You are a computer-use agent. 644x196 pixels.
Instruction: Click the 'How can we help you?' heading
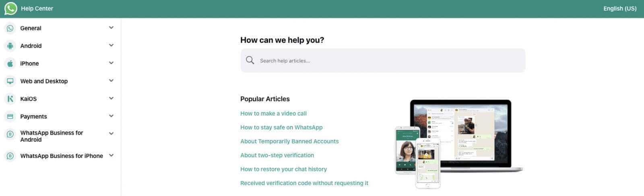(x=282, y=40)
